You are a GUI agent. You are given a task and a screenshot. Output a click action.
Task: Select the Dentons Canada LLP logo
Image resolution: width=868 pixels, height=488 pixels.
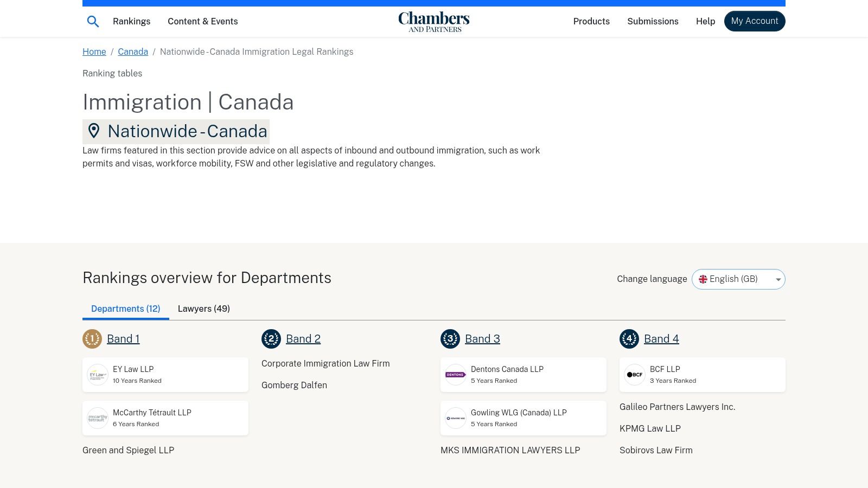[x=455, y=374]
